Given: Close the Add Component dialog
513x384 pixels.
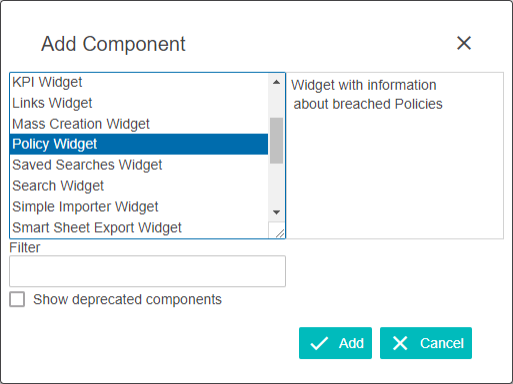Looking at the screenshot, I should pyautogui.click(x=464, y=43).
